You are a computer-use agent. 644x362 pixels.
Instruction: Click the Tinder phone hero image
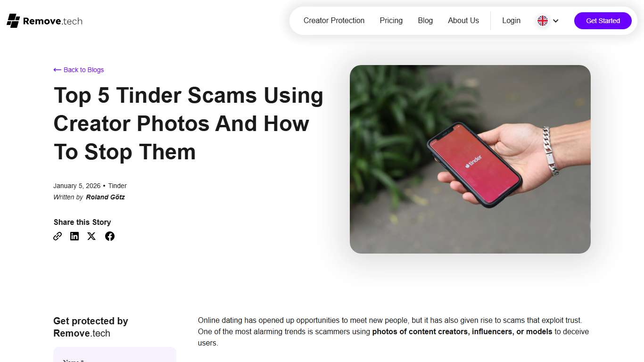[470, 159]
